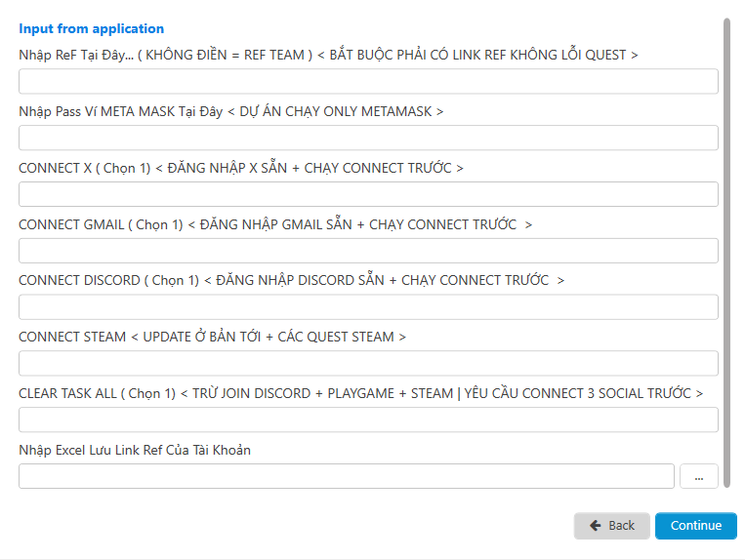
Task: Click the Input from application heading
Action: (91, 28)
